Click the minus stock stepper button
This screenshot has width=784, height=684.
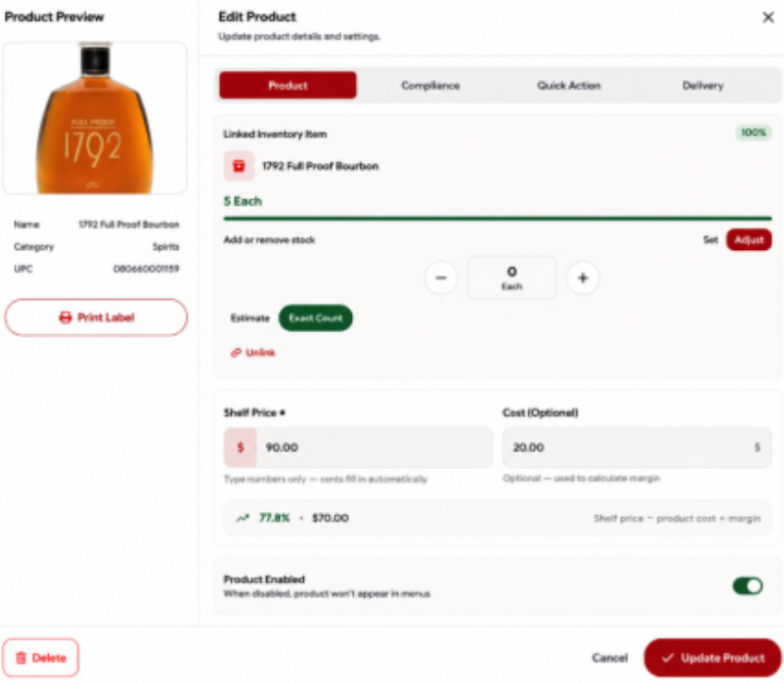pyautogui.click(x=441, y=278)
